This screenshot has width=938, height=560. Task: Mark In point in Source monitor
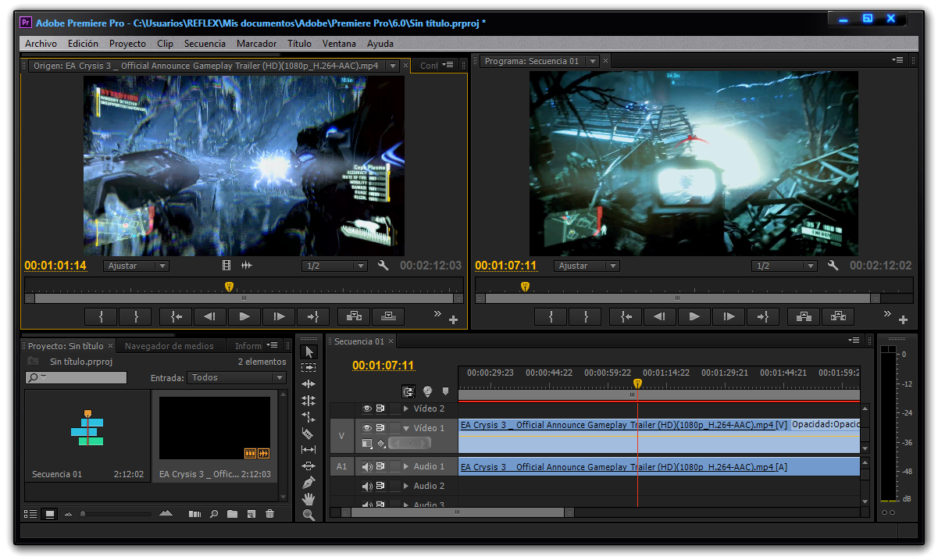click(101, 316)
